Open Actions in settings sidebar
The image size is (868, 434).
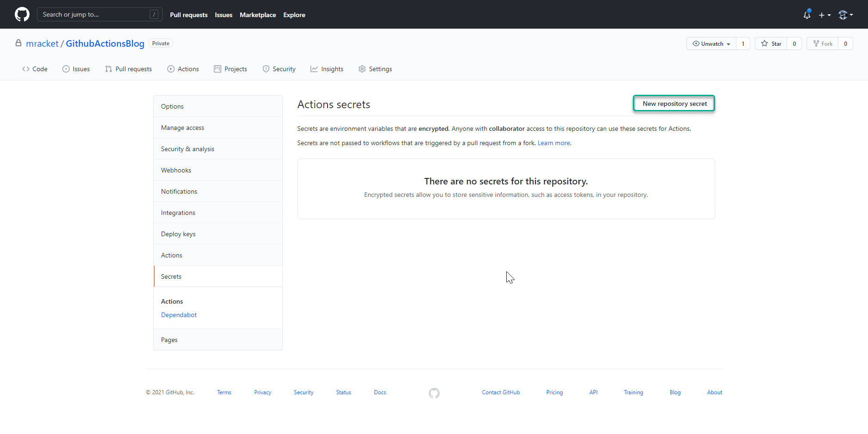pos(218,255)
